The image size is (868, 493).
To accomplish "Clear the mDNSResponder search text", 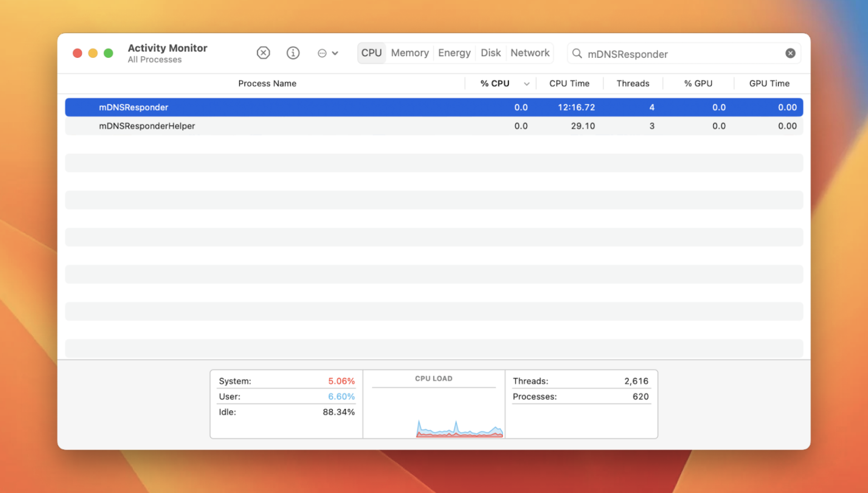I will tap(790, 53).
